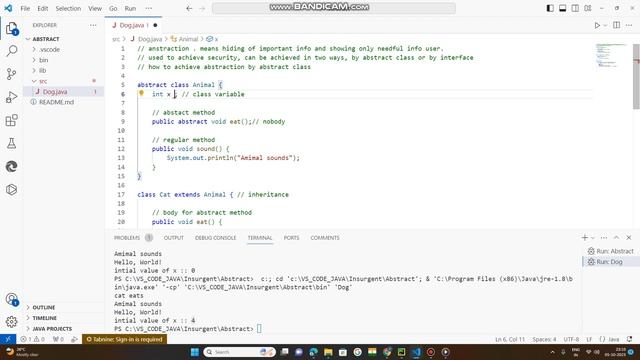
Task: Switch to the DEBUG CONSOLE tab
Action: [216, 238]
